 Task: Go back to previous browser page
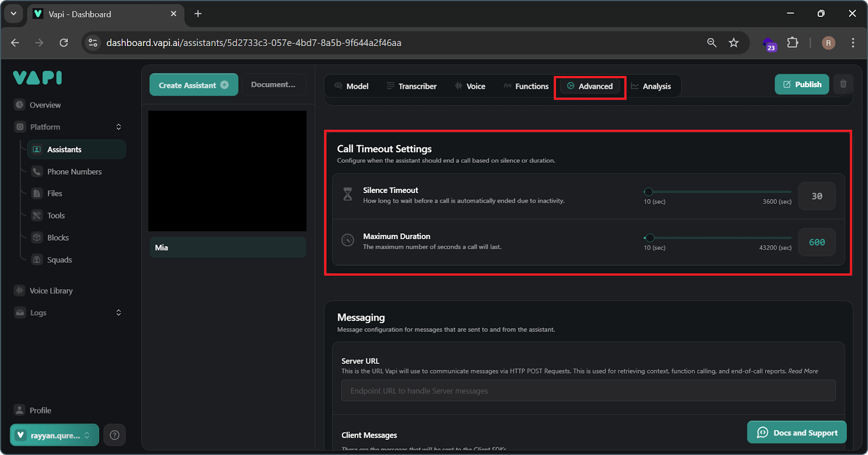click(x=15, y=43)
